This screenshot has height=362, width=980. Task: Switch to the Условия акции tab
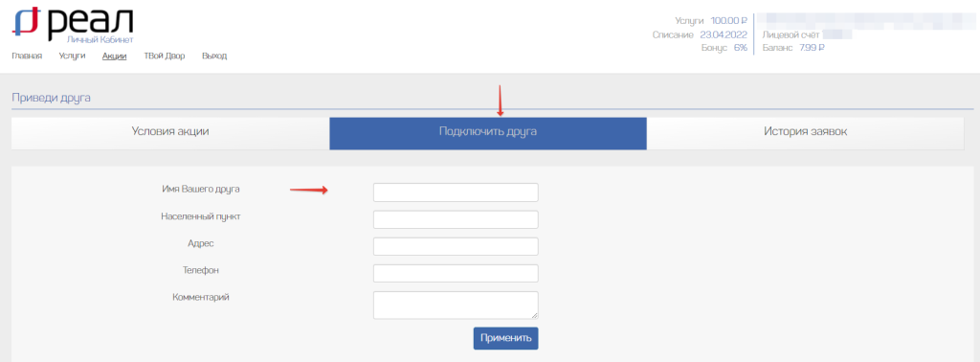coord(170,133)
